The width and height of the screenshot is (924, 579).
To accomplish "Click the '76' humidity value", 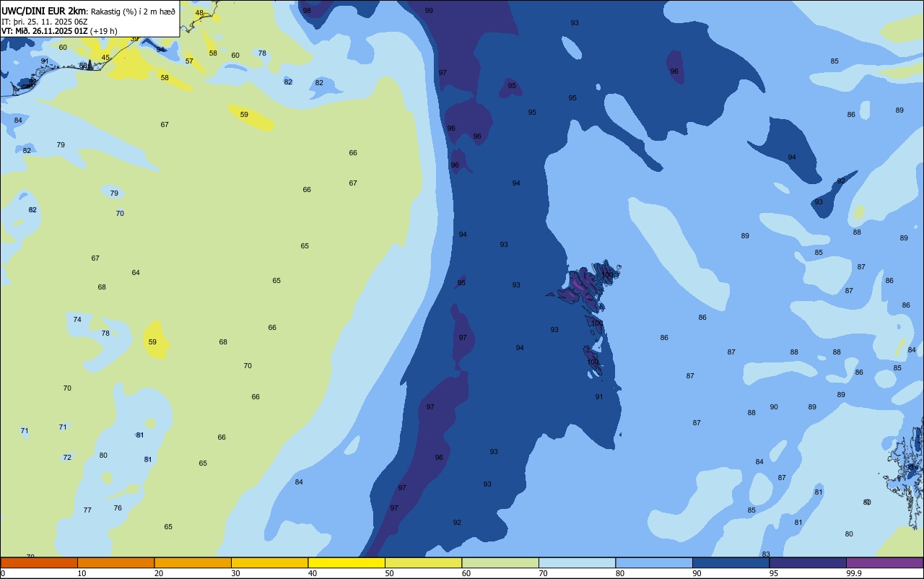I will click(x=118, y=508).
